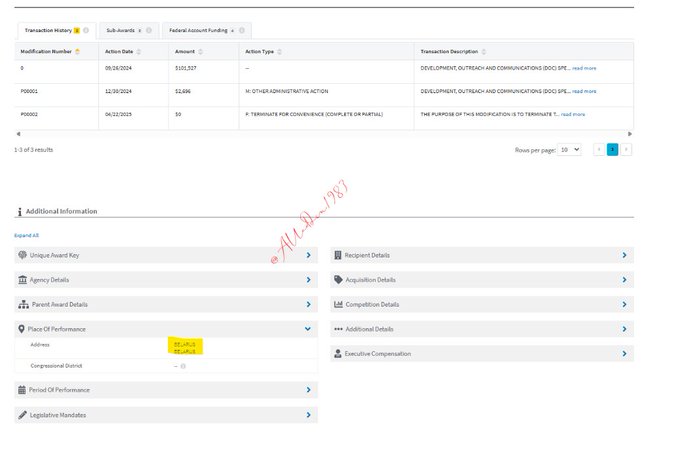Collapse the Place Of Performance section
680x454 pixels.
click(308, 329)
